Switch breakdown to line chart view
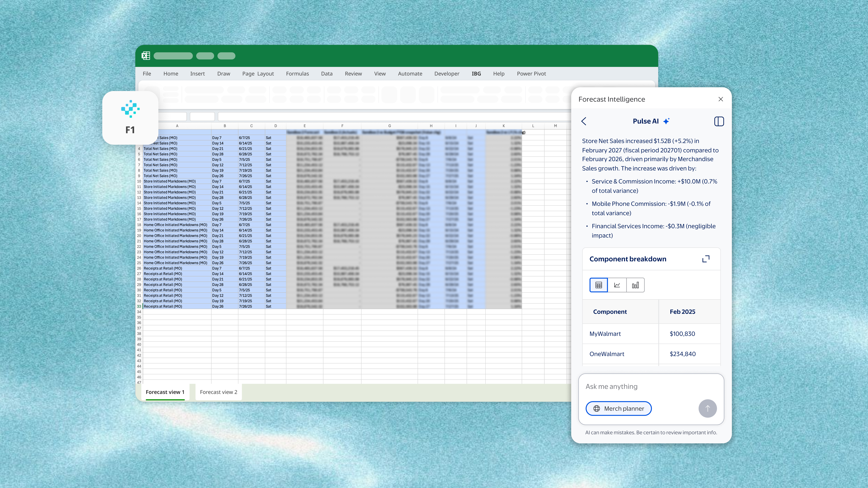 (x=617, y=285)
